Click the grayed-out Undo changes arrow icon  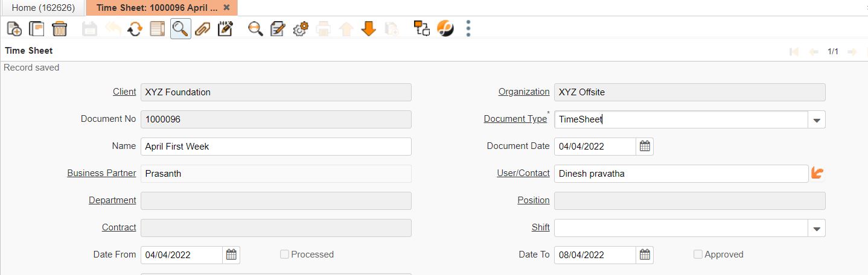112,28
